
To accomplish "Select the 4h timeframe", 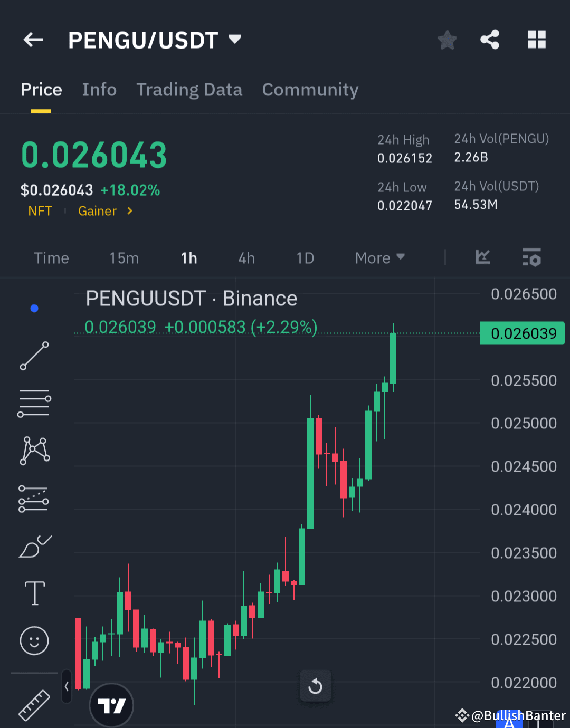I will click(246, 258).
